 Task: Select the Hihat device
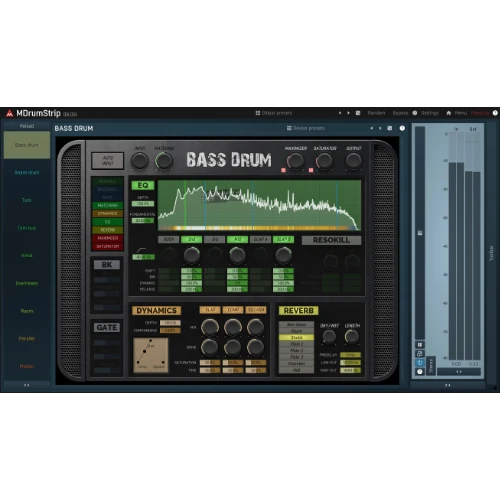[x=27, y=255]
